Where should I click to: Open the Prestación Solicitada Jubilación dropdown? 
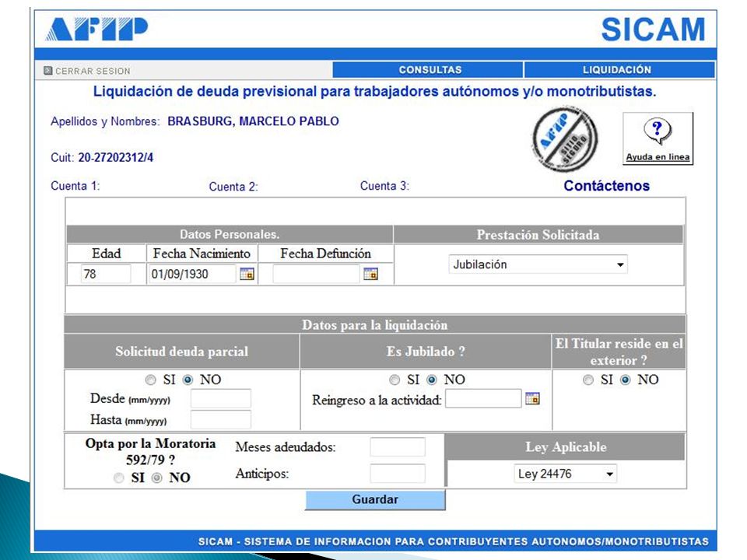pos(538,264)
